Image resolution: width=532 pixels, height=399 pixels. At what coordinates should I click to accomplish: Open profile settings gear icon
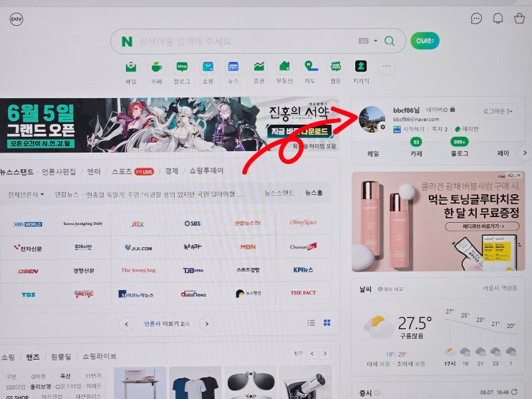tap(383, 127)
